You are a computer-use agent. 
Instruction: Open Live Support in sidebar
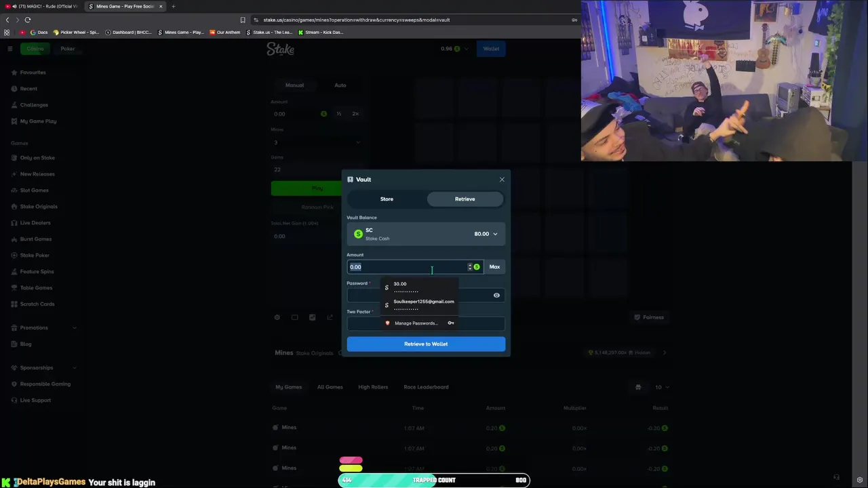pos(35,401)
